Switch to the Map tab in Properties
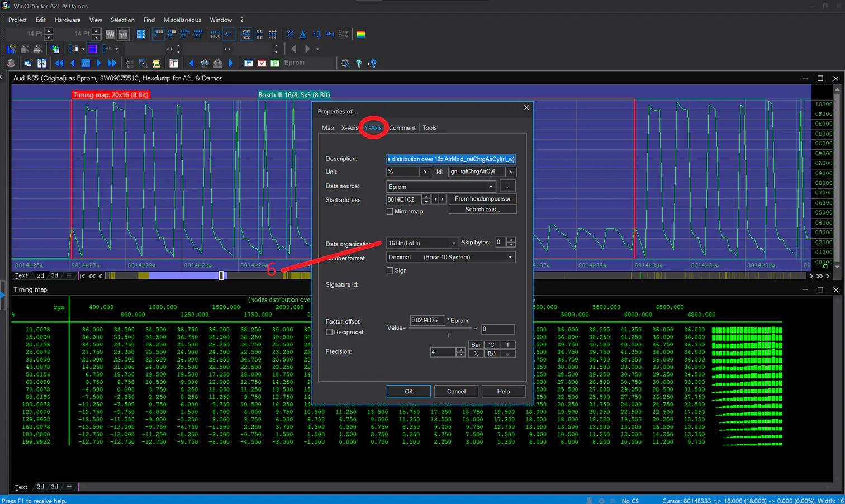The width and height of the screenshot is (845, 504). pyautogui.click(x=328, y=127)
